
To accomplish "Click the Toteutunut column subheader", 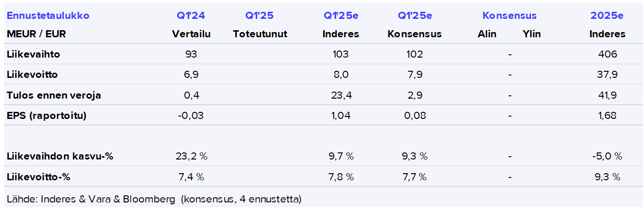I will (260, 34).
